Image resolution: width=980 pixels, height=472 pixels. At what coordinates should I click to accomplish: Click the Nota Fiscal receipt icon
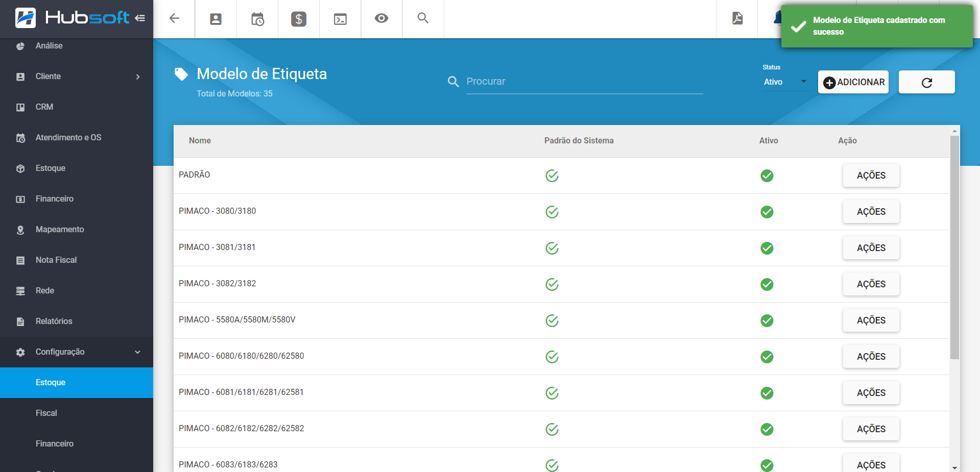(20, 260)
